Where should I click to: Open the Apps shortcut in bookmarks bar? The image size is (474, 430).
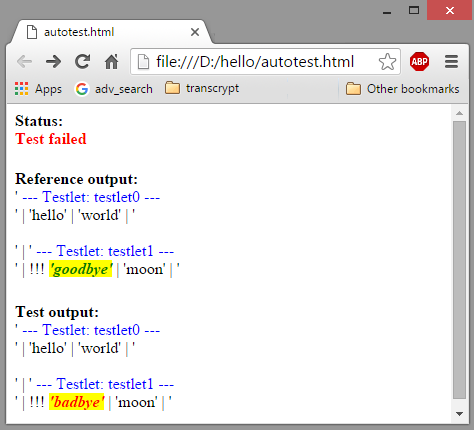(x=38, y=89)
